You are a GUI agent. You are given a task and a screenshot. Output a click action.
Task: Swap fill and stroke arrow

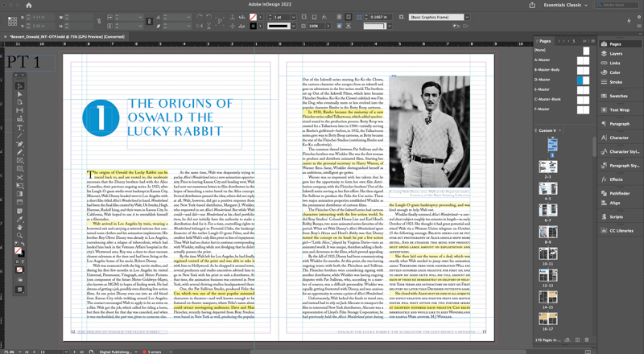click(x=23, y=244)
